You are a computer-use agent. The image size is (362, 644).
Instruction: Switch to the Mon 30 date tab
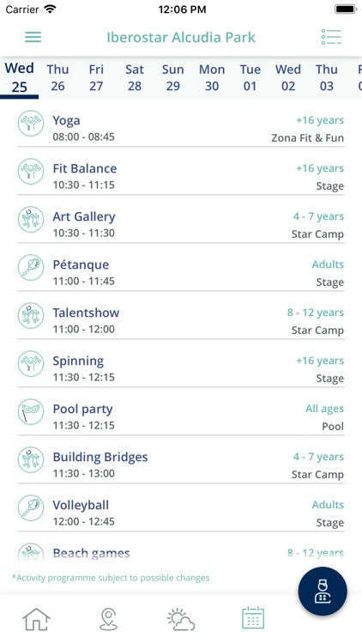(x=212, y=77)
